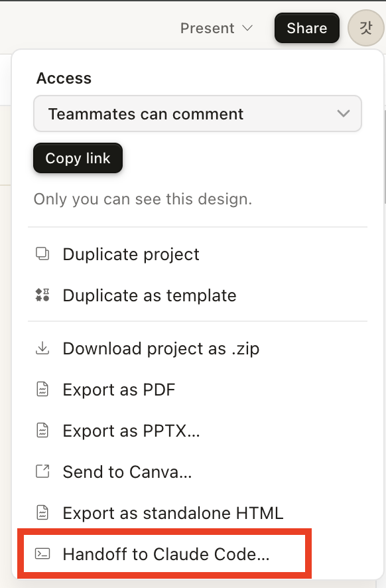Click the Share button
Screen dimensions: 386x588
(x=307, y=28)
